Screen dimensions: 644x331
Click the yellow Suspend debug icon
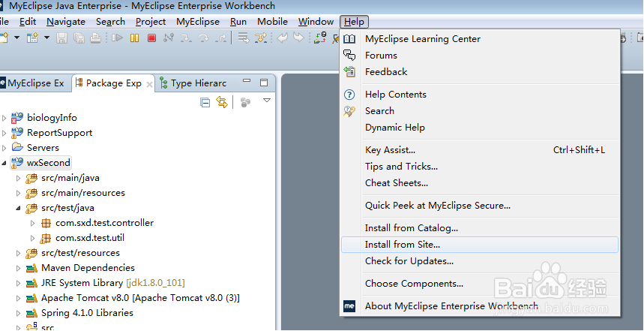pyautogui.click(x=134, y=38)
